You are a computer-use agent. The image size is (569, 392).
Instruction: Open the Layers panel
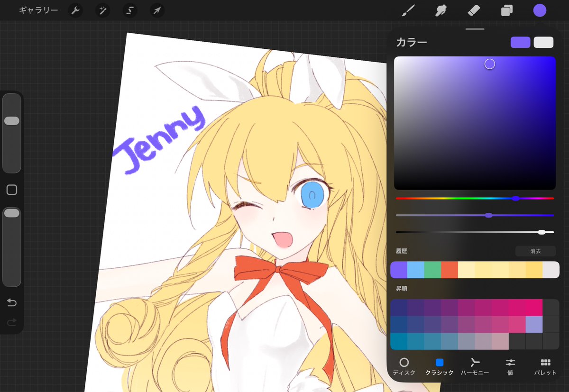point(507,10)
